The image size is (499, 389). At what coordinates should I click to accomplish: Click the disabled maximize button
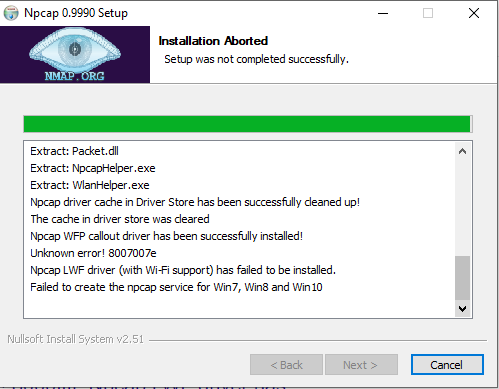pos(428,13)
